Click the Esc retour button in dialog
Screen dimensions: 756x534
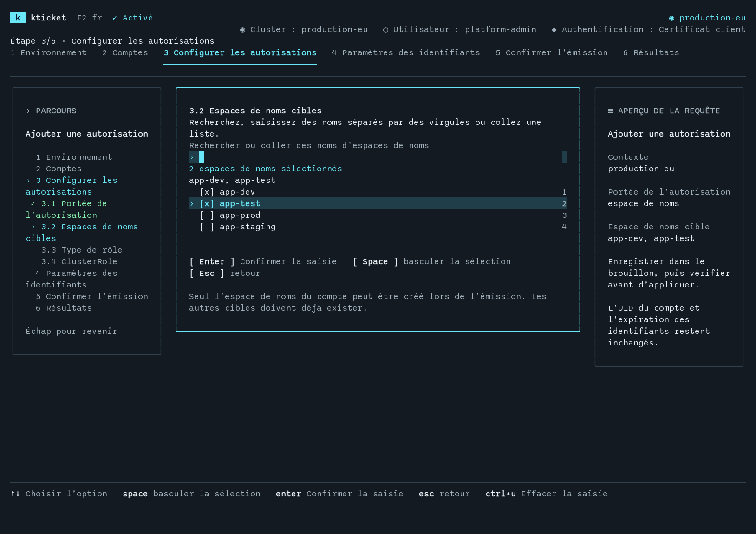point(225,273)
